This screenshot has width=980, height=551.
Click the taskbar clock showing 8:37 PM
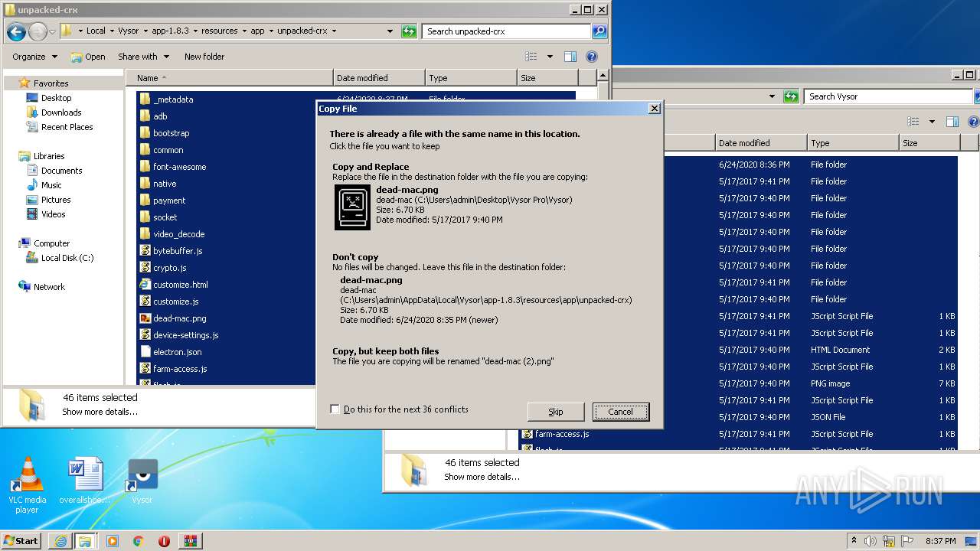coord(940,541)
